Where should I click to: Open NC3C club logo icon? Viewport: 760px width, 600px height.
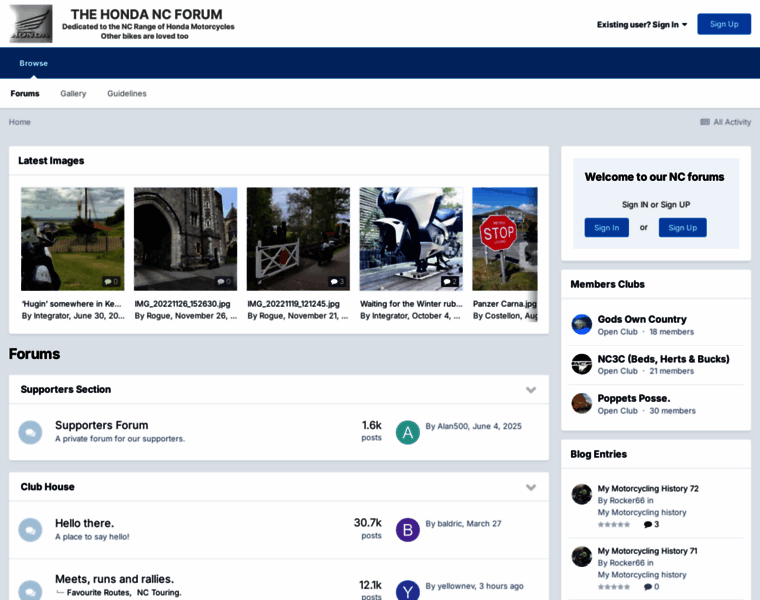pyautogui.click(x=581, y=364)
